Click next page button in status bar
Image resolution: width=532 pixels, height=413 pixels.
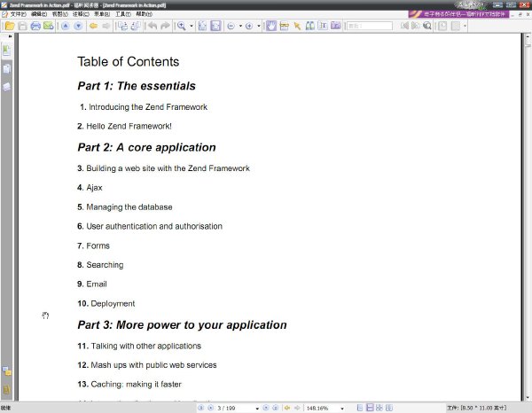[x=266, y=408]
